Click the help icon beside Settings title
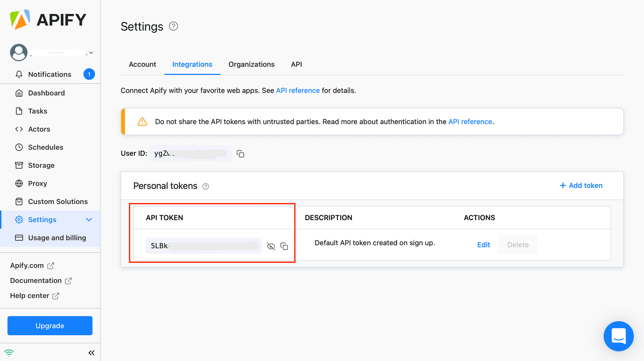This screenshot has width=644, height=361. tap(174, 26)
